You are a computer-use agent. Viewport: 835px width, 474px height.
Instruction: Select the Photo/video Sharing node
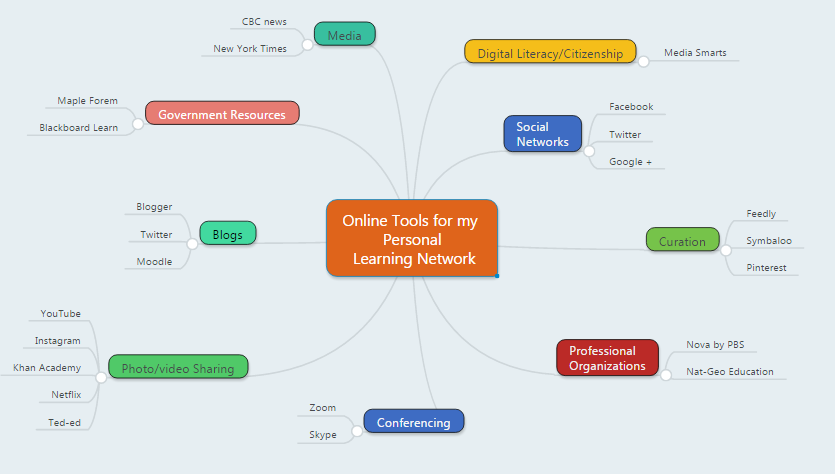coord(178,367)
